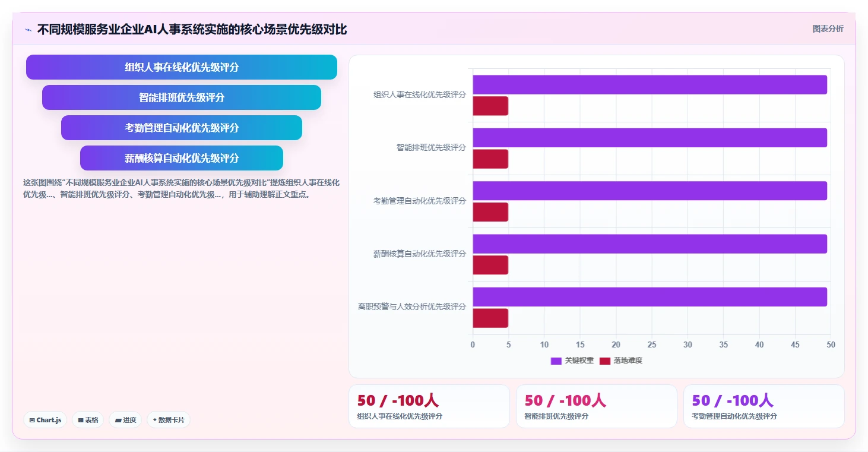Open data card labeled 智能排班优先级评分

click(597, 406)
